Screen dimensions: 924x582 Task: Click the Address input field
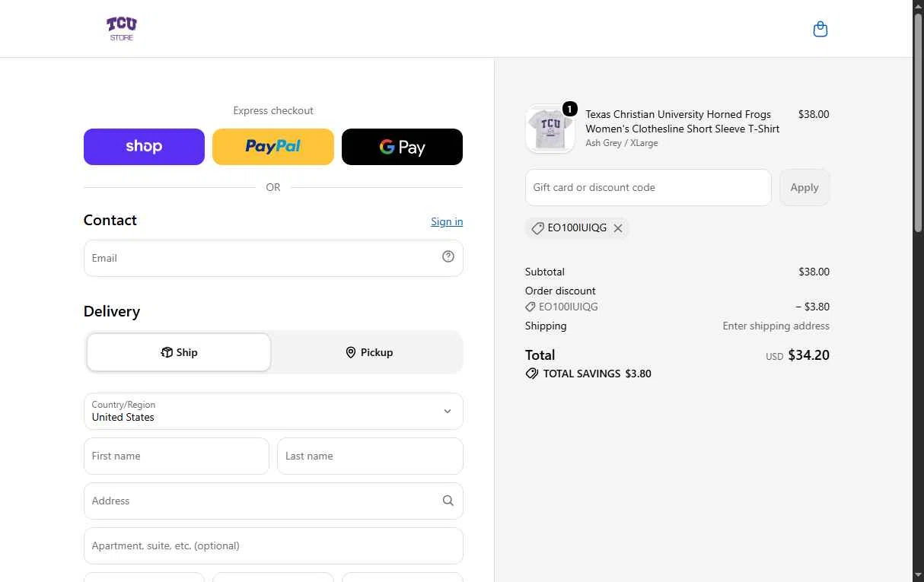[x=273, y=501]
